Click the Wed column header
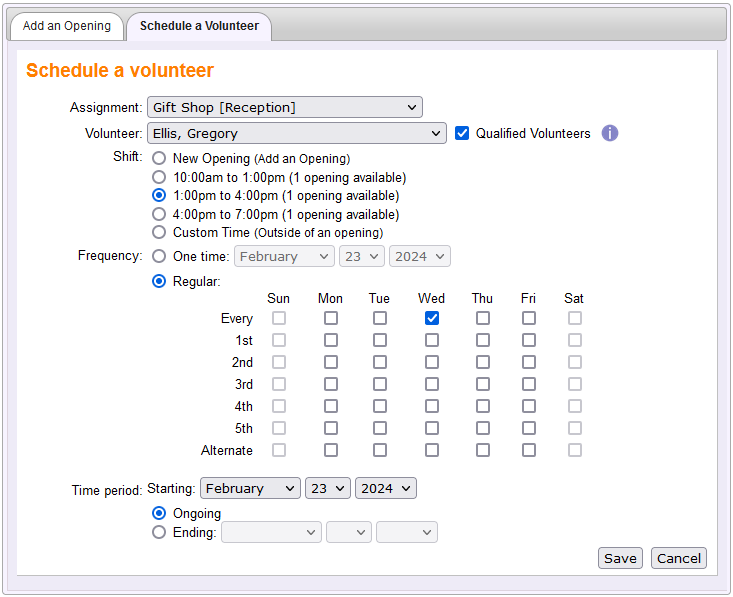This screenshot has width=733, height=597. click(431, 298)
